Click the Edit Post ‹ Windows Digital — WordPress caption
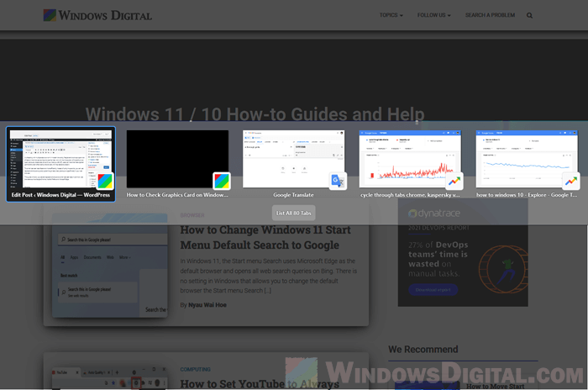Viewport: 588px width, 390px height. (60, 195)
